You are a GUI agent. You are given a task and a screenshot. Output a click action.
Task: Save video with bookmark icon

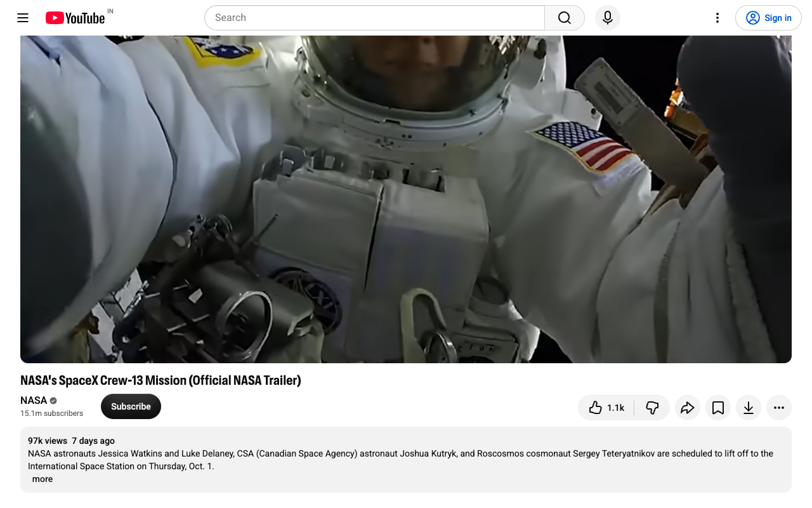click(x=718, y=408)
